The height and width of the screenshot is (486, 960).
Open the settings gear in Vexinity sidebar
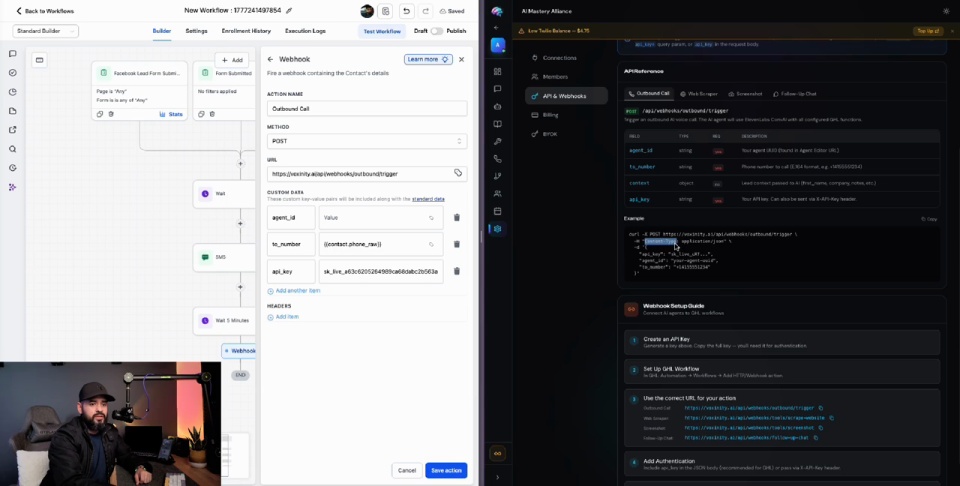497,228
